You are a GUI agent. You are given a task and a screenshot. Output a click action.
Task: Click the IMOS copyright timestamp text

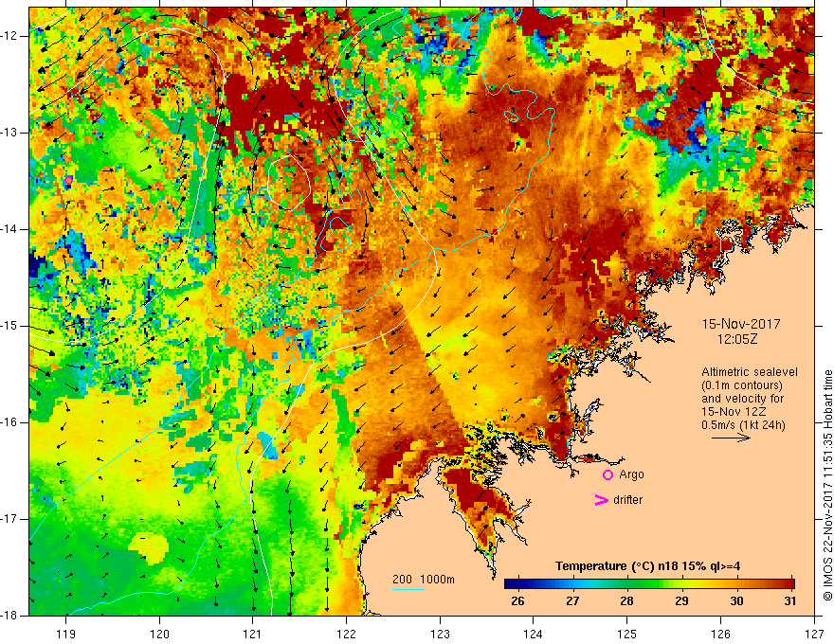click(x=827, y=486)
